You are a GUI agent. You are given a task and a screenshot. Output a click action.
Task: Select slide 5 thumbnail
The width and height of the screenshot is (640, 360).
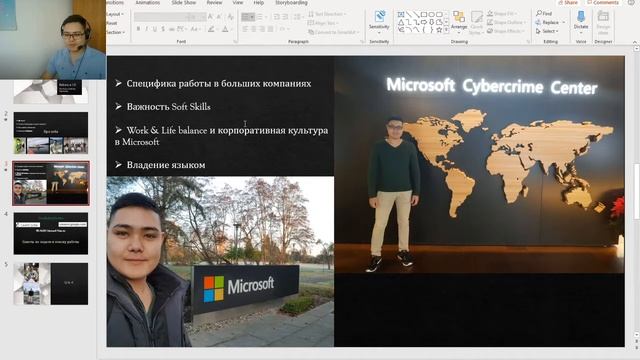click(x=51, y=284)
